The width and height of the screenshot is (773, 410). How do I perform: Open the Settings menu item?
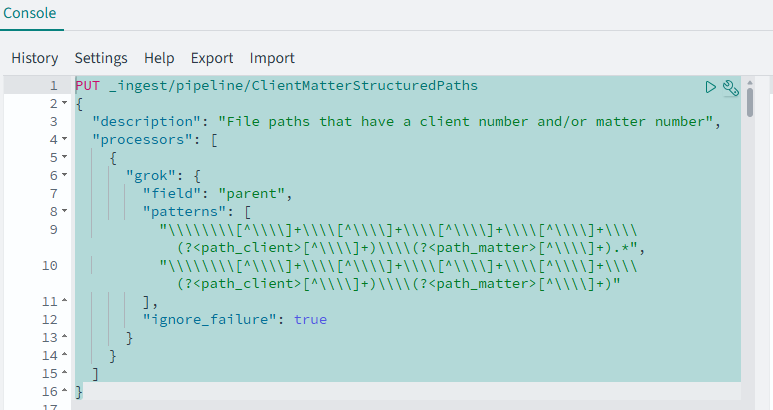[x=101, y=58]
